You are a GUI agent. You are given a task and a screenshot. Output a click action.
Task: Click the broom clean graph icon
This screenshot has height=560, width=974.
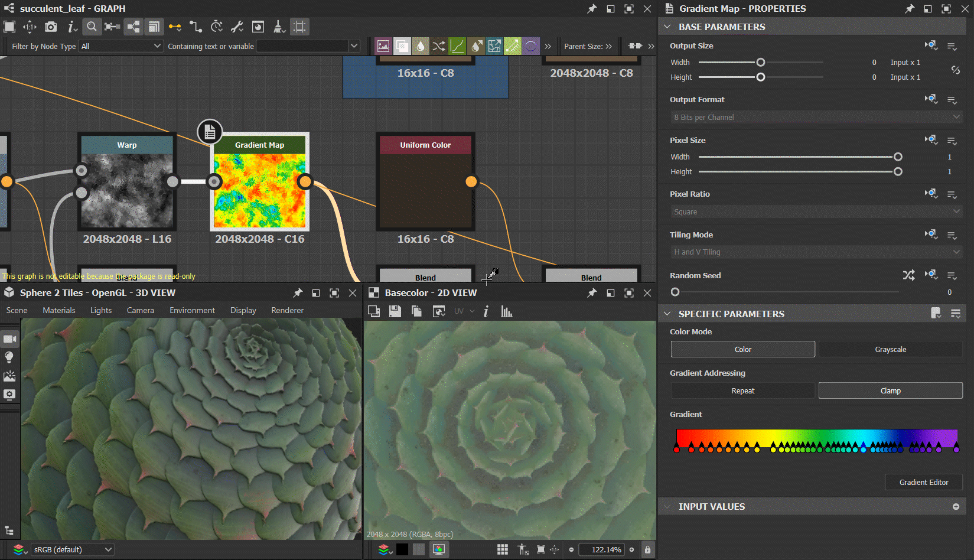278,27
